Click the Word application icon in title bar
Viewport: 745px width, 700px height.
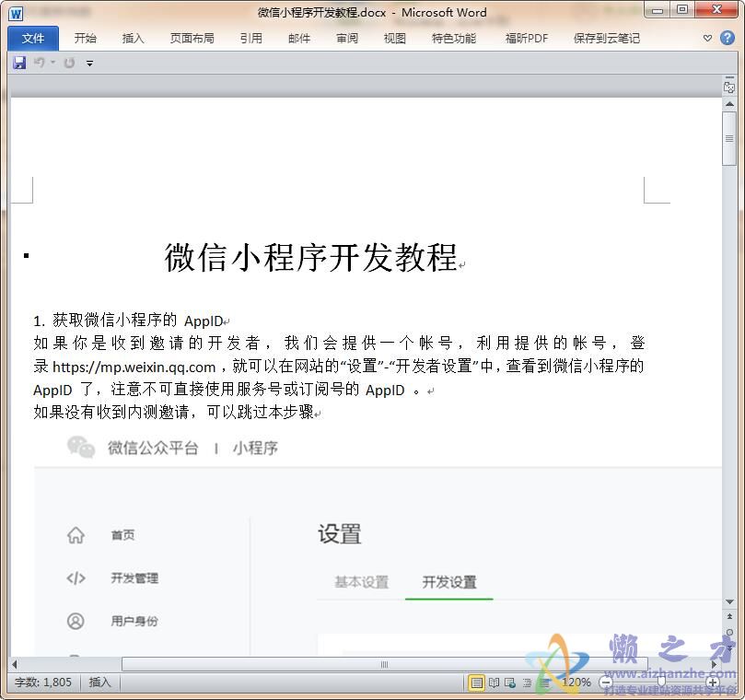[16, 13]
